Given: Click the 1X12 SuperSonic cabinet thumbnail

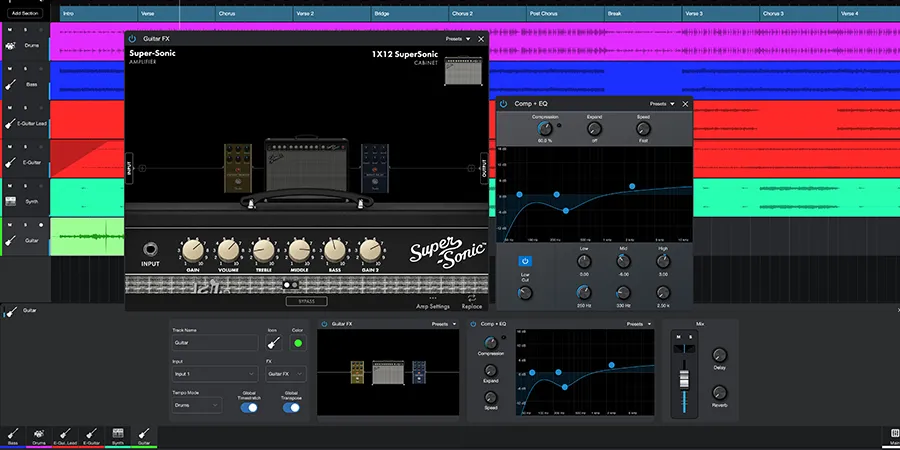Looking at the screenshot, I should tap(463, 72).
